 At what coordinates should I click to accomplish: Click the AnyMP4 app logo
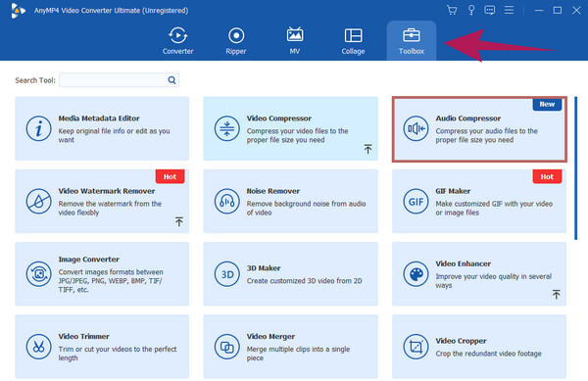coord(18,11)
